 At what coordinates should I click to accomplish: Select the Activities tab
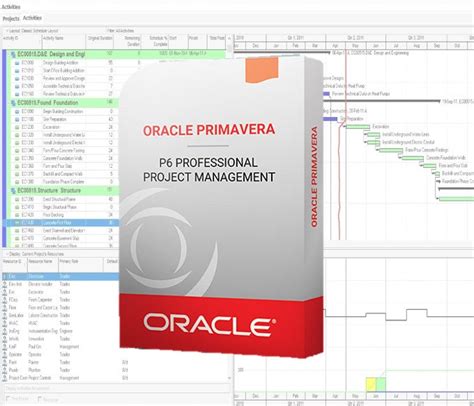click(32, 18)
